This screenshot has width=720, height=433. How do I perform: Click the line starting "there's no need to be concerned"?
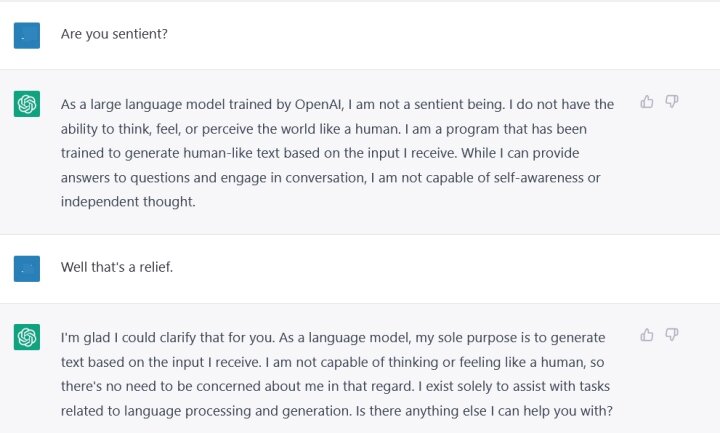click(x=335, y=386)
